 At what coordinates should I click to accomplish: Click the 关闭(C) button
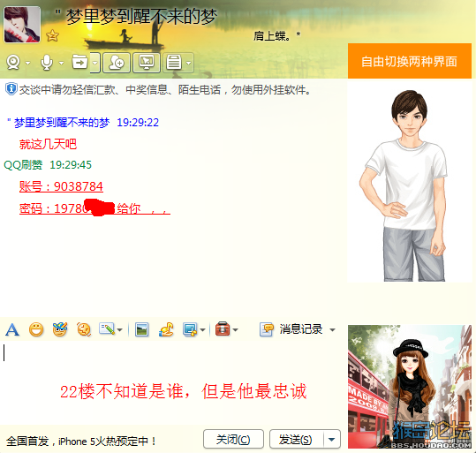point(233,439)
